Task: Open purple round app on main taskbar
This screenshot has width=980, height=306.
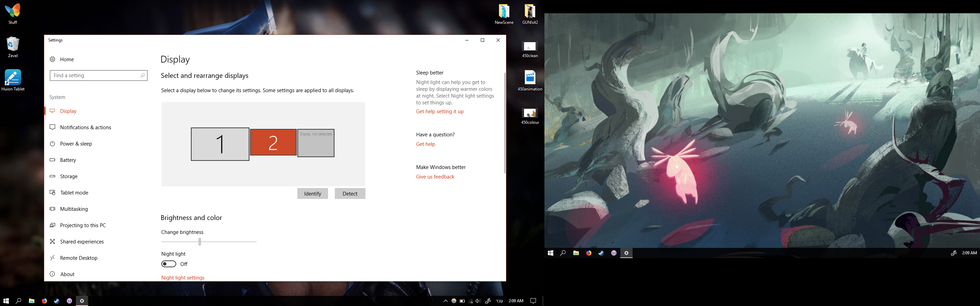Action: click(69, 301)
